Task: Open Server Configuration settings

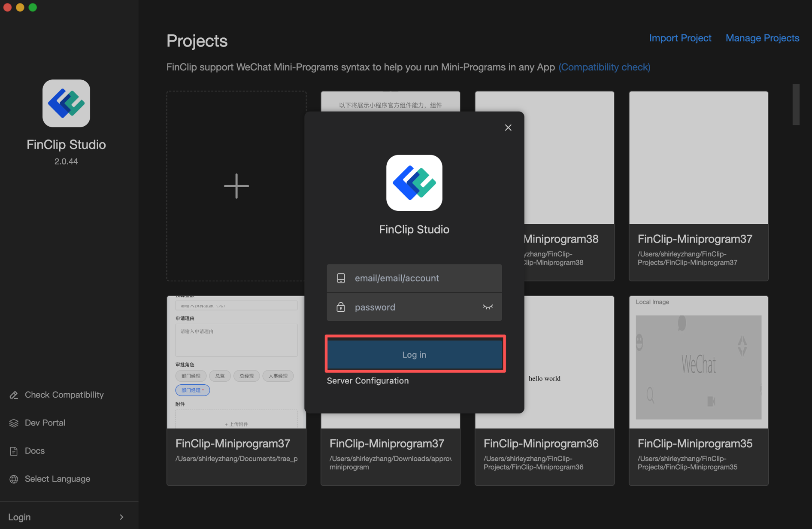Action: pyautogui.click(x=368, y=381)
